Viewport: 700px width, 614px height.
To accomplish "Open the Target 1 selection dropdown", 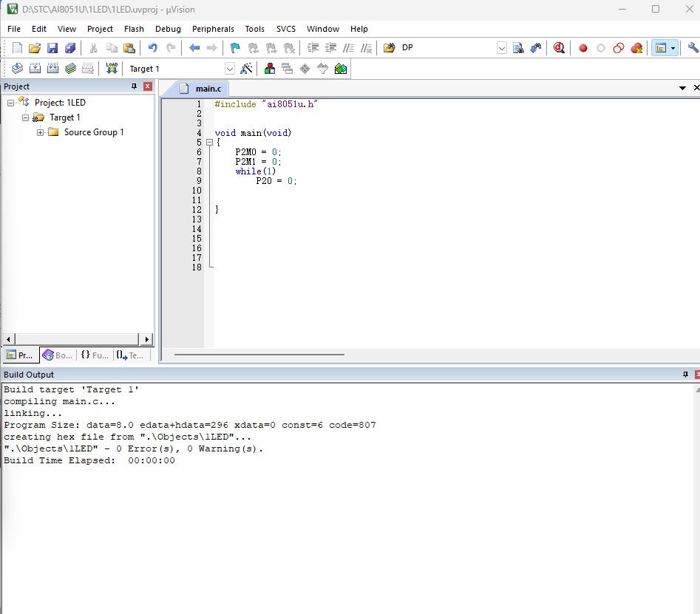I will point(229,69).
